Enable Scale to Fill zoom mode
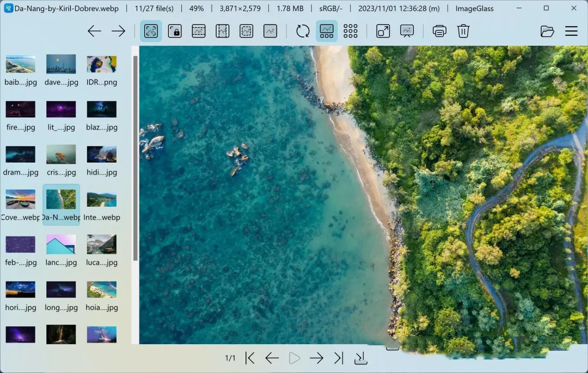Screen dimensions: 588x373 270,31
